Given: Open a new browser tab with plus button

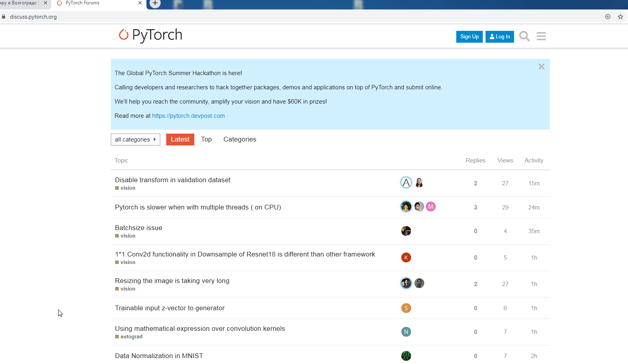Looking at the screenshot, I should [155, 4].
